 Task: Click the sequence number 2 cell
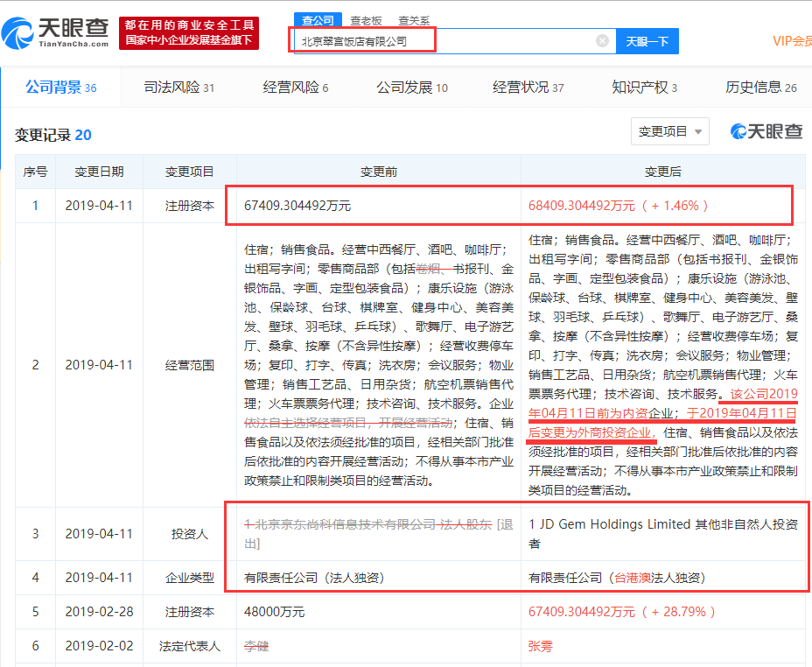click(x=35, y=365)
